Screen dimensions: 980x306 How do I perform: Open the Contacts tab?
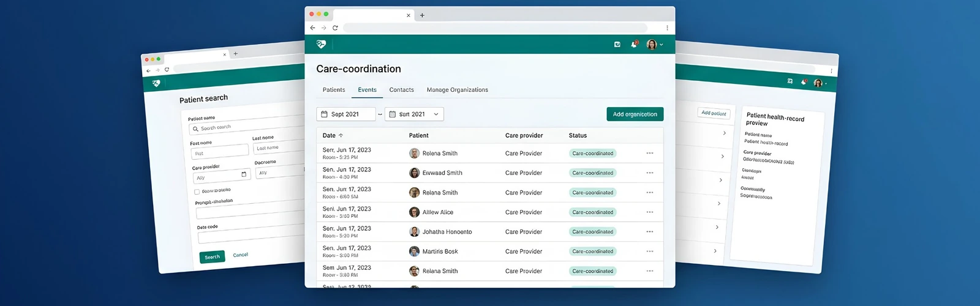(402, 90)
